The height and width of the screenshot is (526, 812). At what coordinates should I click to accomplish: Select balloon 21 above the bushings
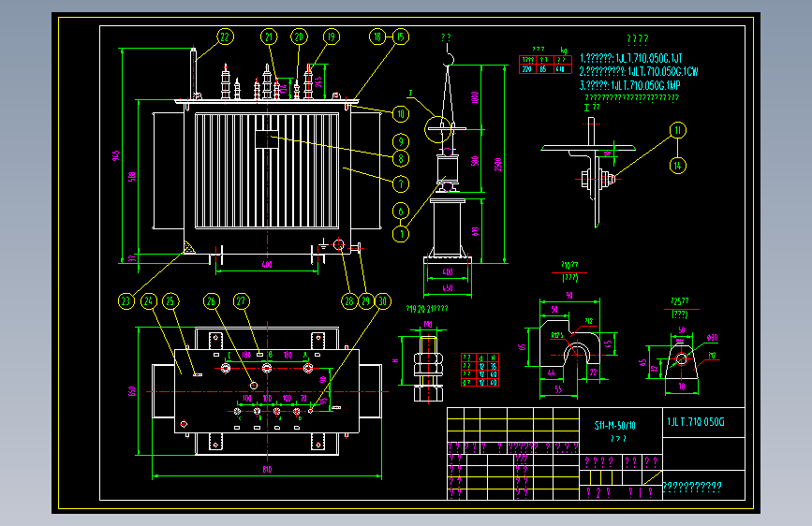pyautogui.click(x=269, y=37)
